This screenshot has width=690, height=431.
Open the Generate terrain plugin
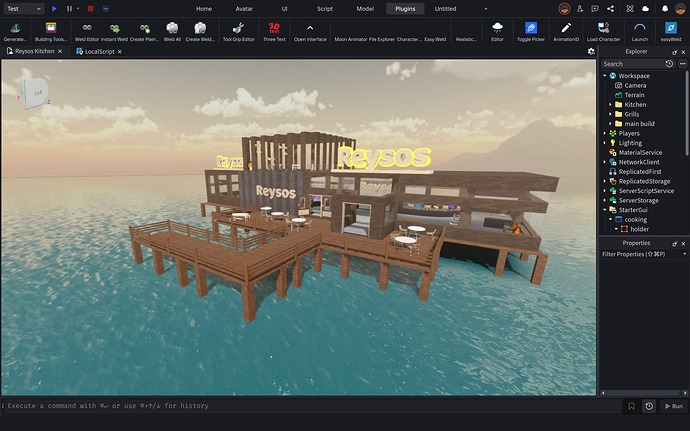15,32
